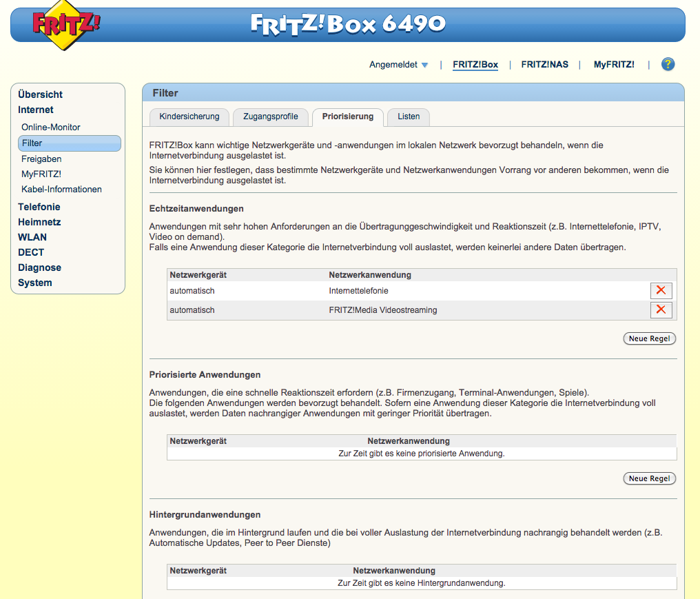Open the help question mark icon
This screenshot has width=700, height=599.
pos(668,64)
